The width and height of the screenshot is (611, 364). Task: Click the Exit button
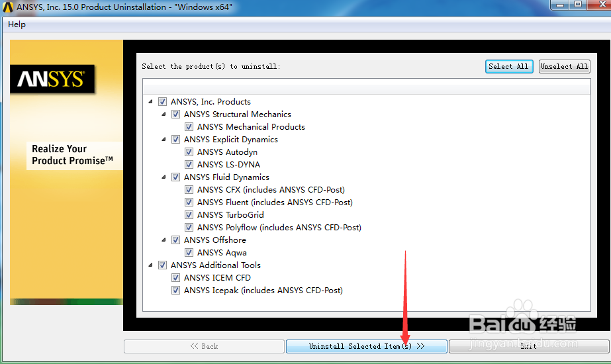[529, 346]
